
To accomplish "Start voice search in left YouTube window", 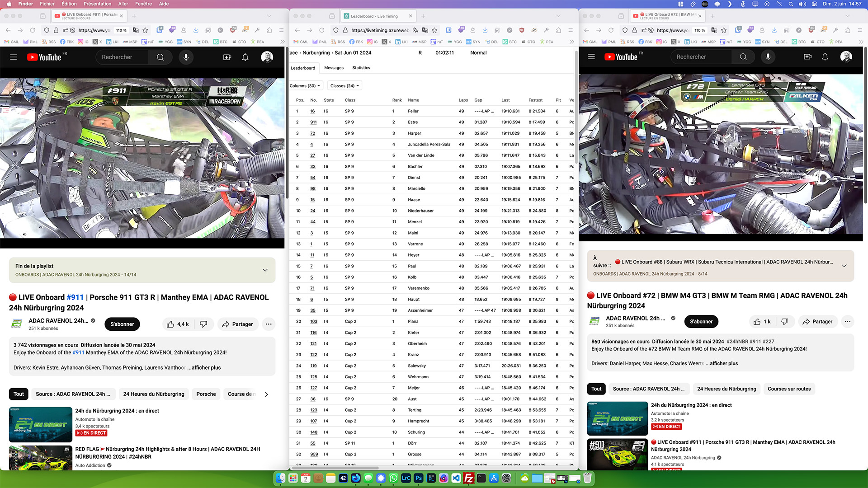I will 186,57.
